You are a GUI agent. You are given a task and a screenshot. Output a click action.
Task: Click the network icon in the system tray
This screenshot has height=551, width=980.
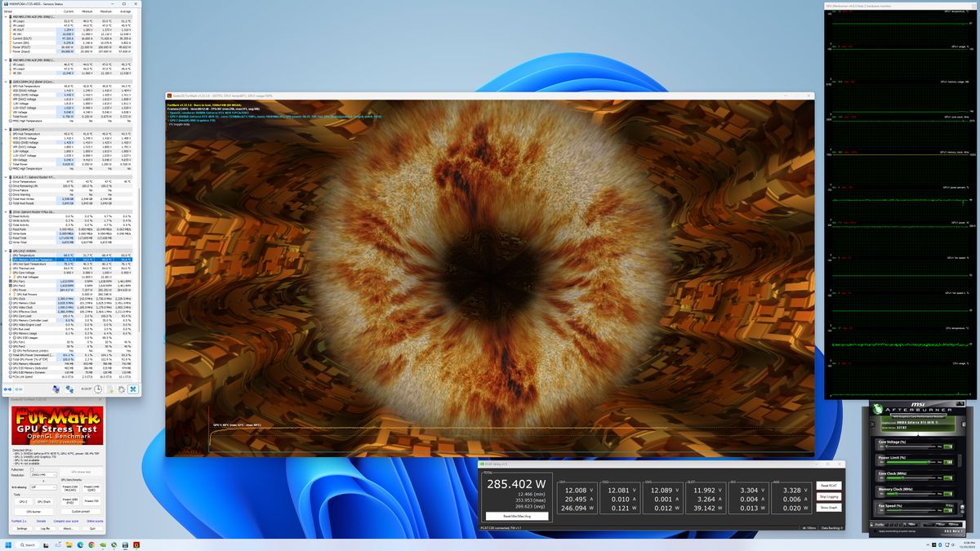(947, 545)
